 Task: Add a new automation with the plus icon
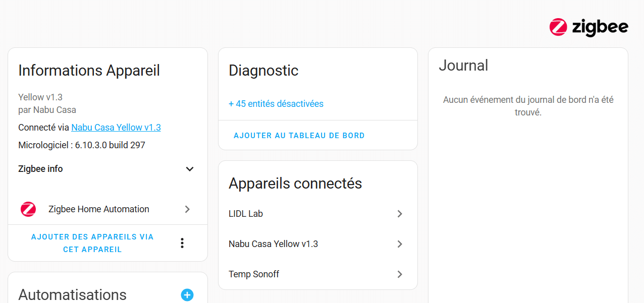187,295
